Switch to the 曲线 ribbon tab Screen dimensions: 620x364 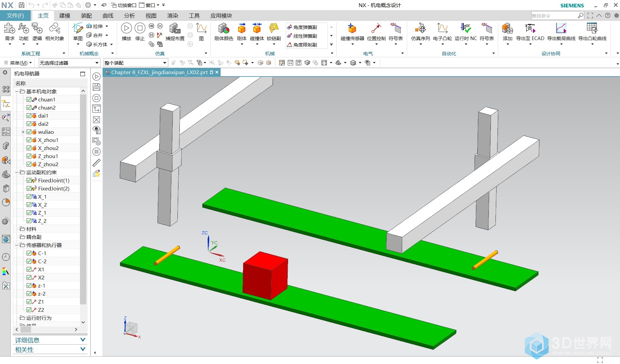[x=108, y=16]
